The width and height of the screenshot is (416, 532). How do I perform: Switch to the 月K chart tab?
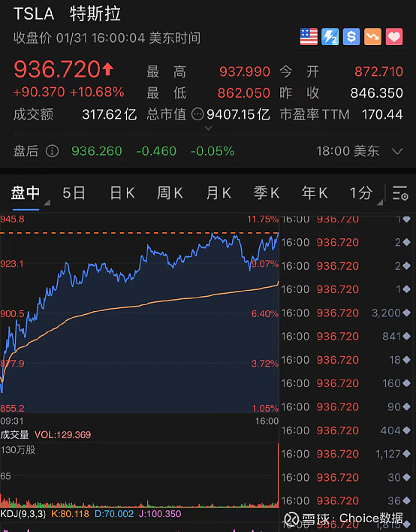219,193
